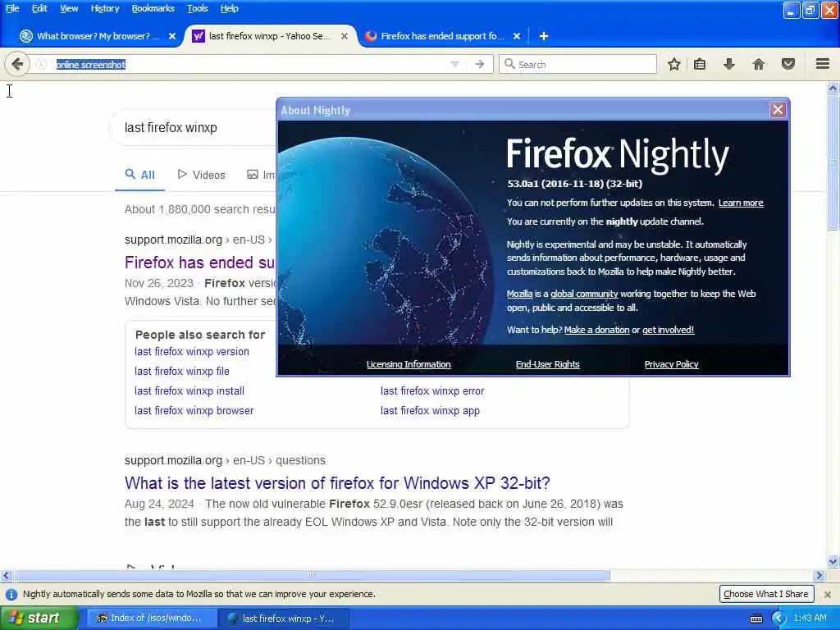Click 'last firefox winxp install' suggestion

click(x=189, y=391)
